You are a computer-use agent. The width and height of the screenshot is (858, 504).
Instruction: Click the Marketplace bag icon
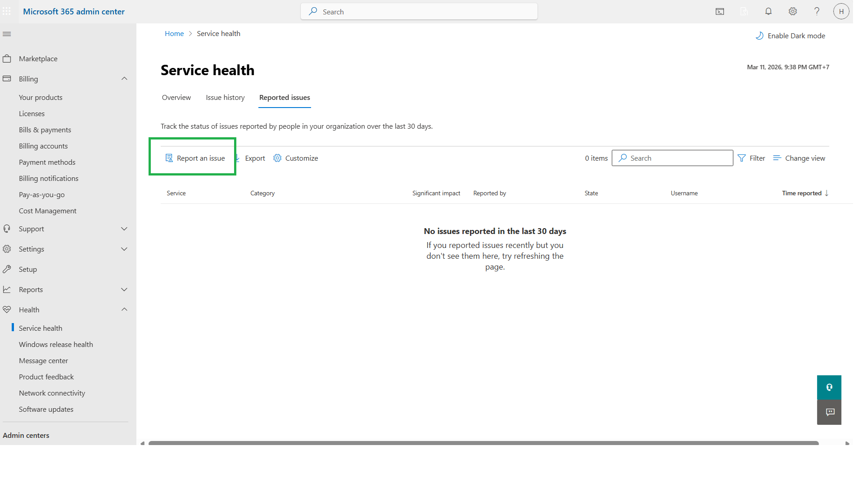(7, 58)
